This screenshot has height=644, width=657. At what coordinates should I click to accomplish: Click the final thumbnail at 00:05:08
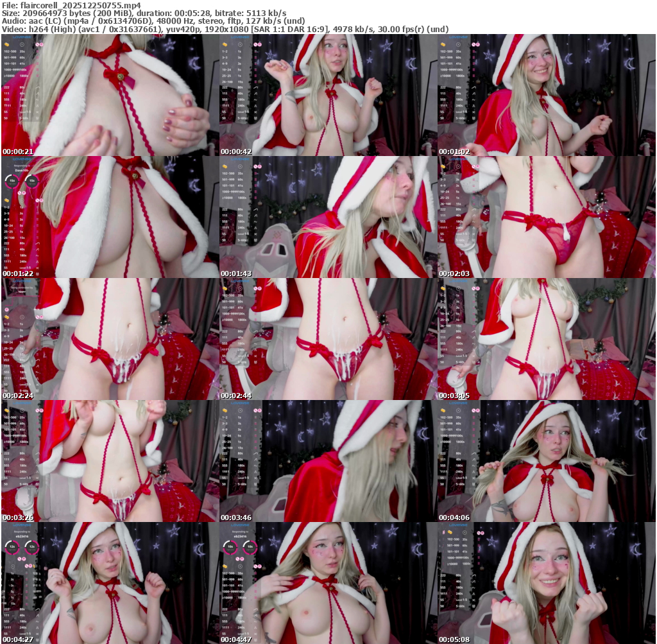coord(546,582)
